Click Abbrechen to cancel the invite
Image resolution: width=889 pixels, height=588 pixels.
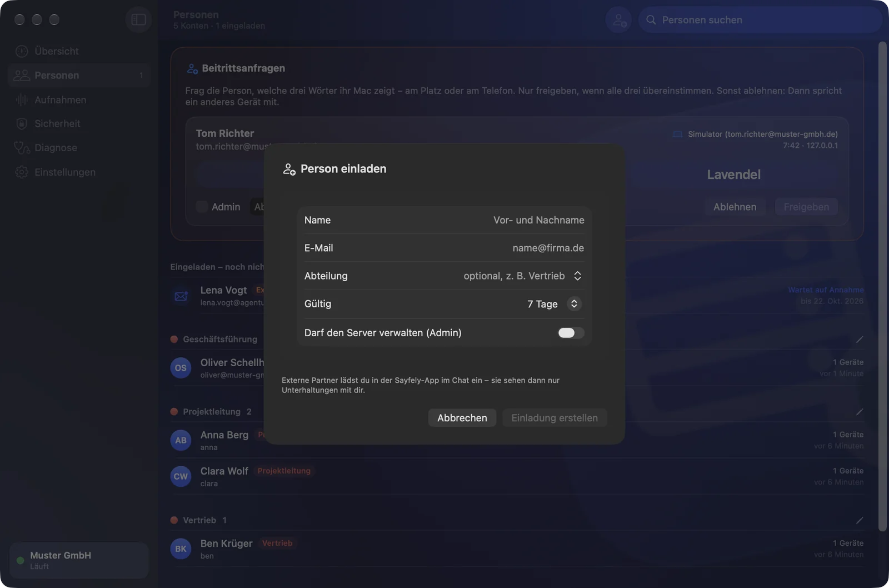tap(462, 418)
